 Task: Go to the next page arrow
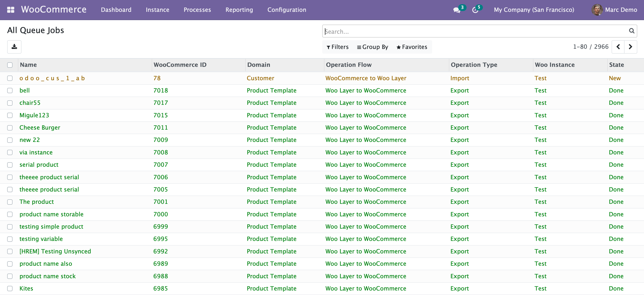pos(631,47)
